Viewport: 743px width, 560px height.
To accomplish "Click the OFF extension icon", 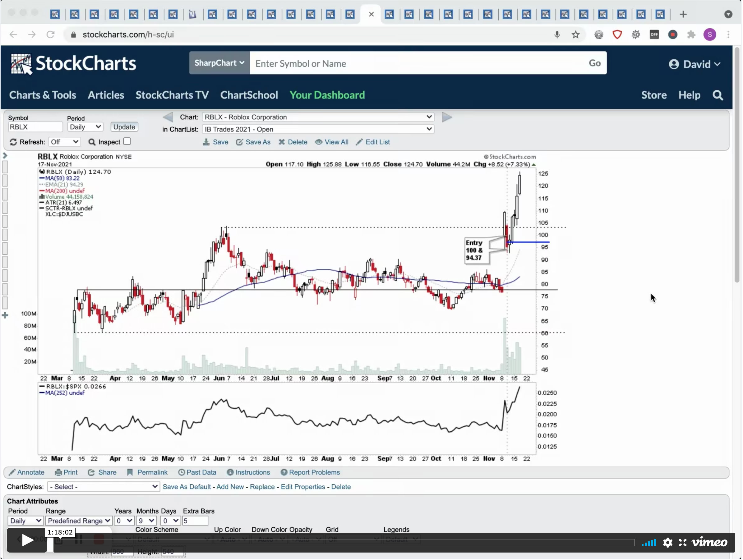I will [x=654, y=34].
